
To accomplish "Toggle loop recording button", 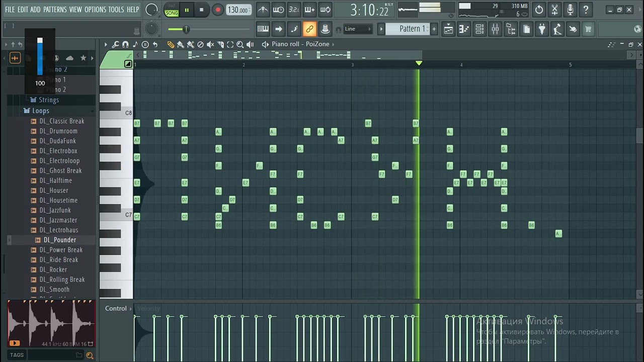I will pos(325,10).
